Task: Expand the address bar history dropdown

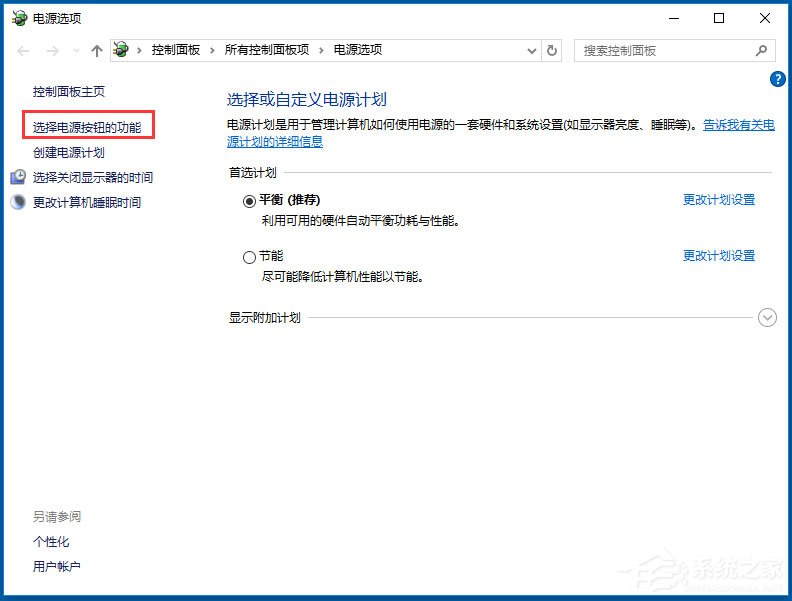Action: pyautogui.click(x=531, y=51)
